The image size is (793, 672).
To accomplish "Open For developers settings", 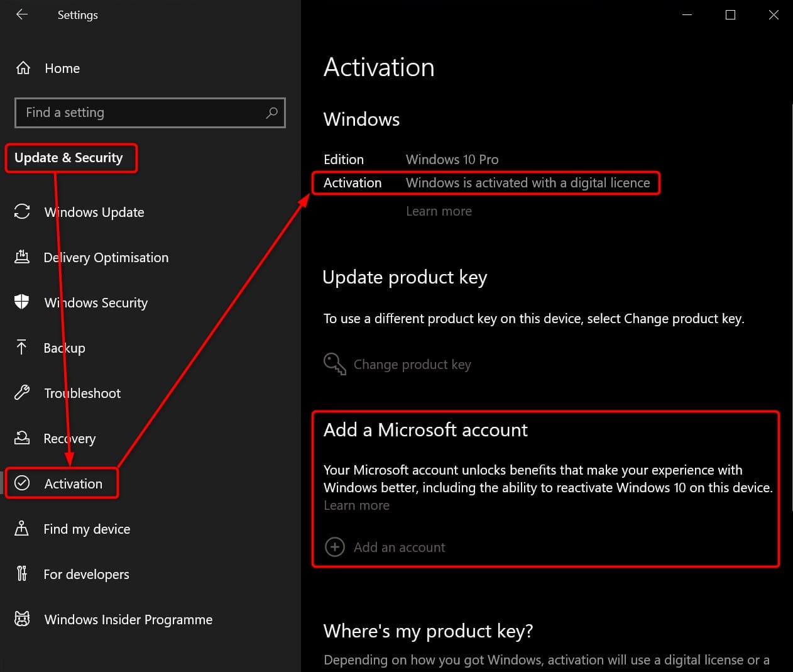I will point(86,575).
